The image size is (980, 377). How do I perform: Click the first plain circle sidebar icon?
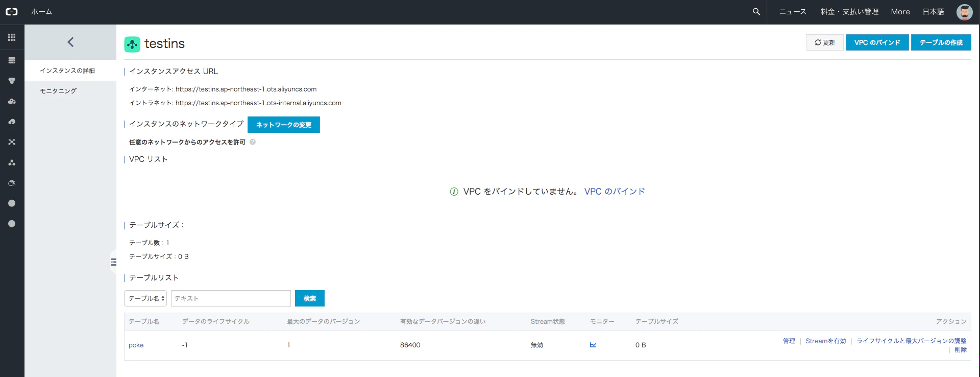coord(12,203)
